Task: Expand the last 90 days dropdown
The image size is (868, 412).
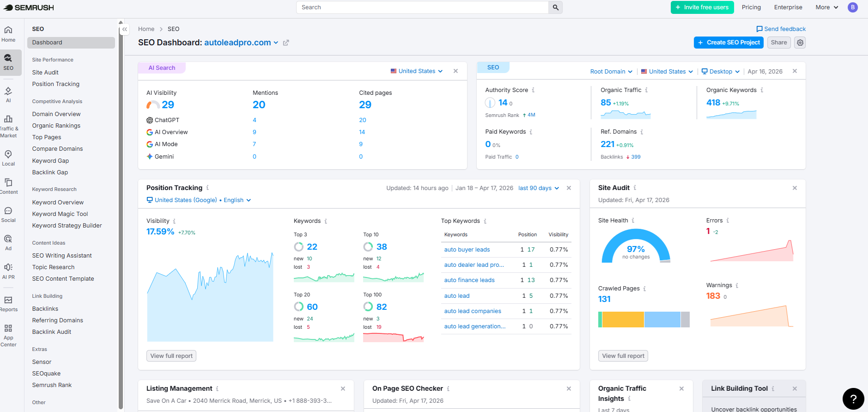Action: [538, 188]
